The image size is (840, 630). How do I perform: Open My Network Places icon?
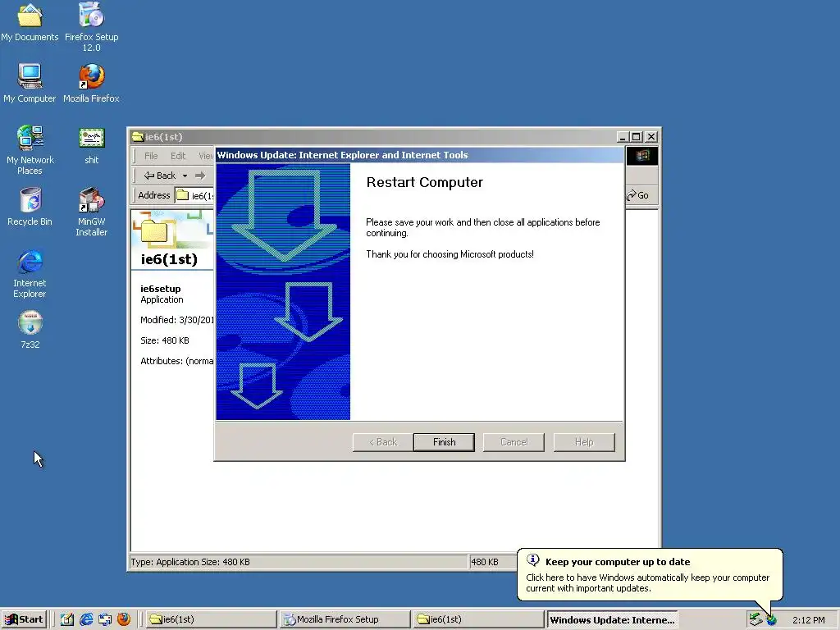tap(30, 149)
